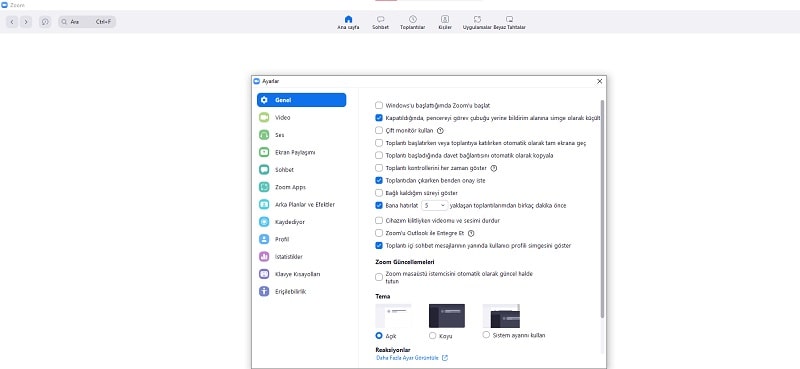Enable Zoom'u Outlook ile Entegre Et

[x=379, y=233]
